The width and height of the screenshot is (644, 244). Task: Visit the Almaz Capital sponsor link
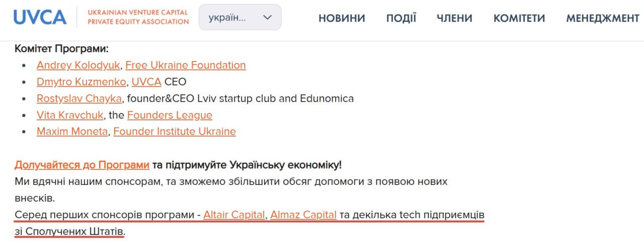[x=303, y=215]
